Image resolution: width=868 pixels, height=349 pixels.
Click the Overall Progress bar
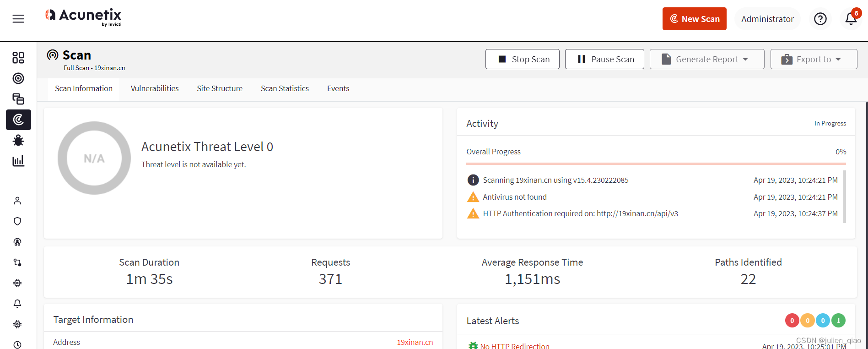point(656,164)
